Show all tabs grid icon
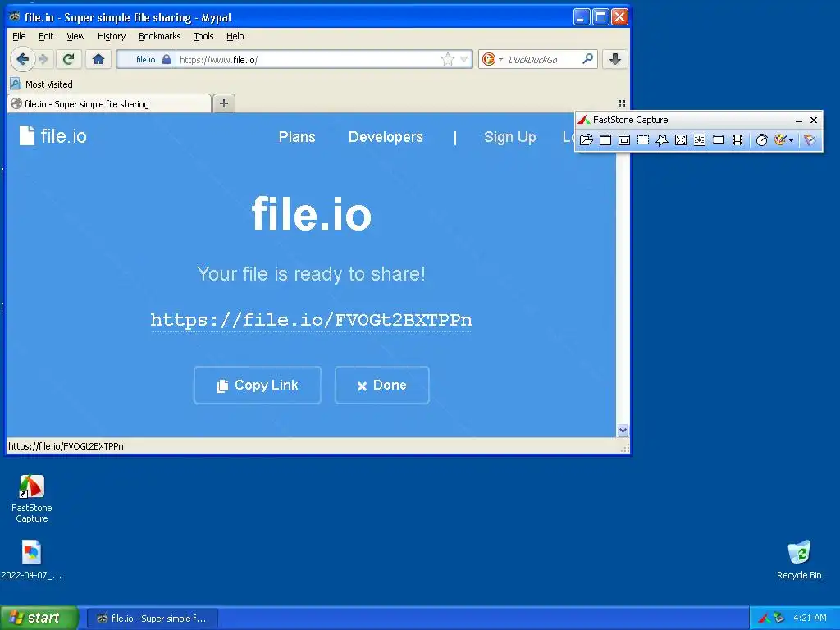The width and height of the screenshot is (840, 630). coord(622,103)
